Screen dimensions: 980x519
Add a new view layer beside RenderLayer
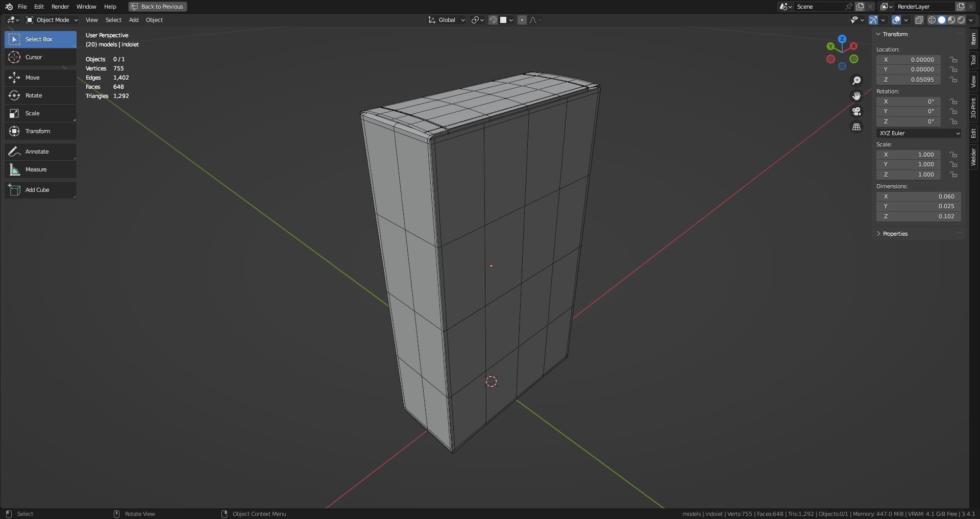960,7
